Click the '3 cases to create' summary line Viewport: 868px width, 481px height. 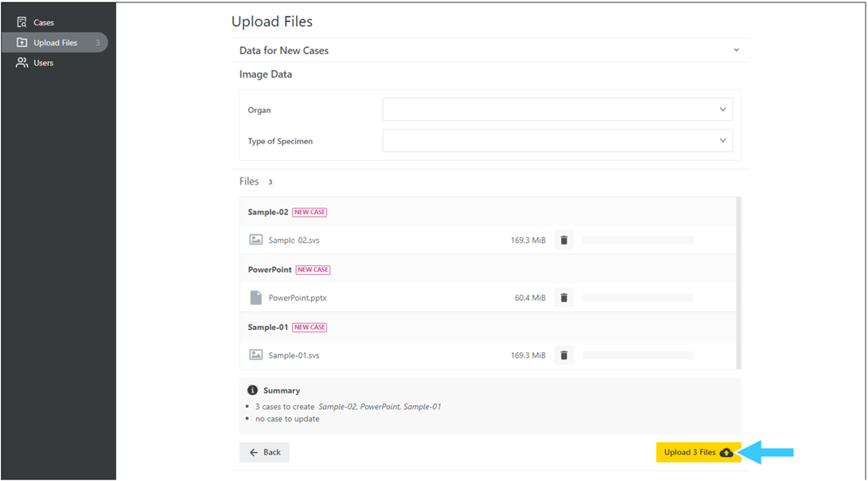tap(348, 407)
